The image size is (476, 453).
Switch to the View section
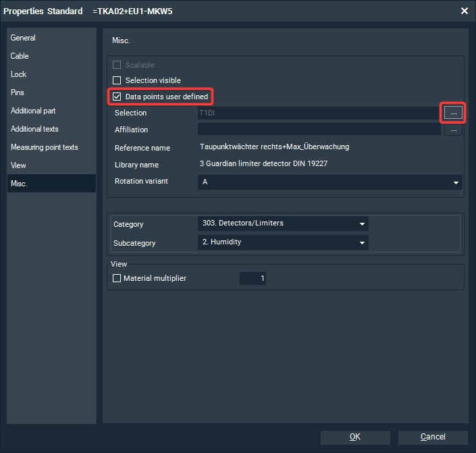19,165
